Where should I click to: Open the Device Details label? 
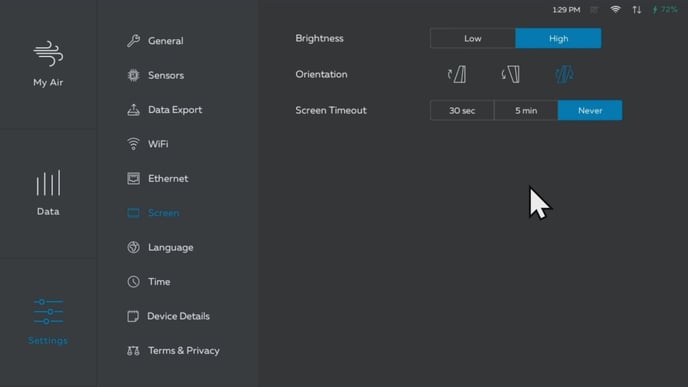point(178,316)
